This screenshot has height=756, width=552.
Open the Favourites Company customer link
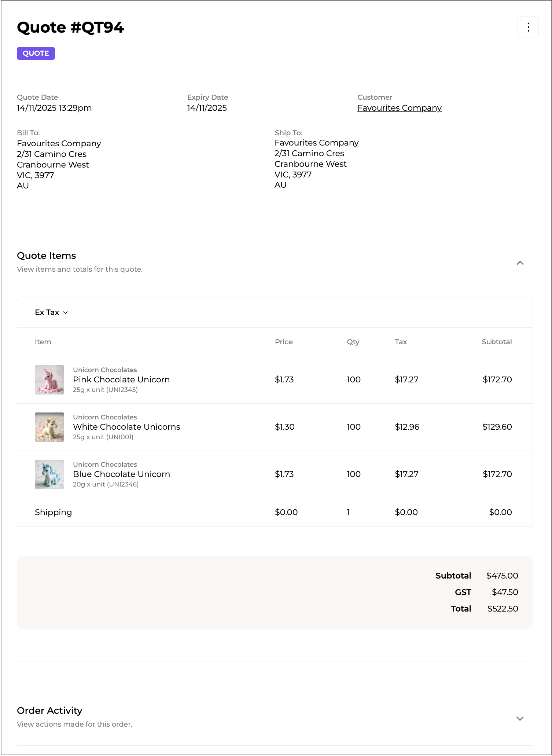click(399, 108)
